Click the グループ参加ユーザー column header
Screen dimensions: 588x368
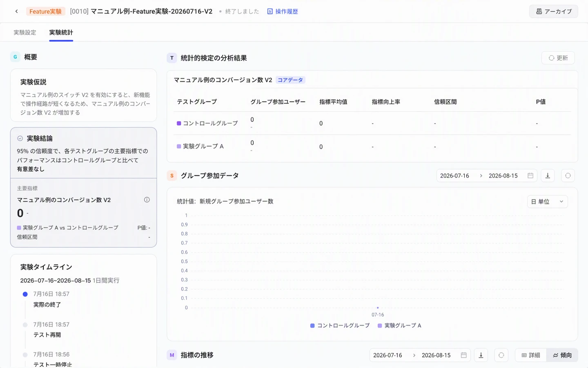[278, 102]
